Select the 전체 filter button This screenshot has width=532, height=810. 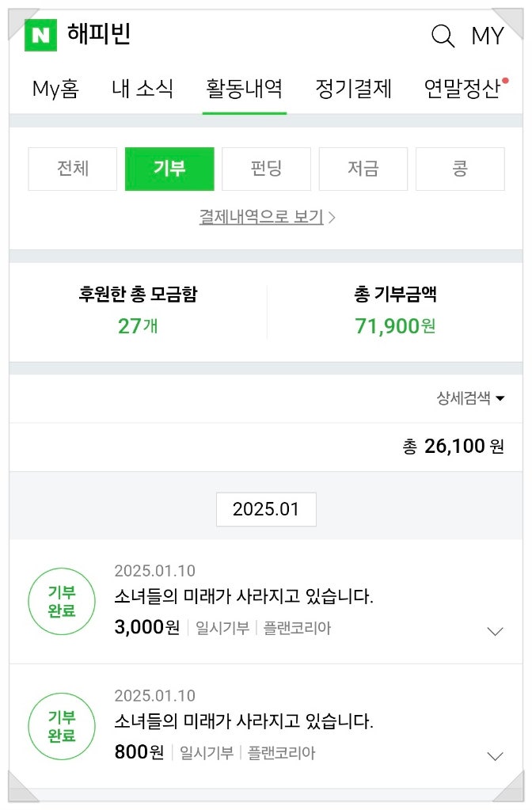click(73, 169)
